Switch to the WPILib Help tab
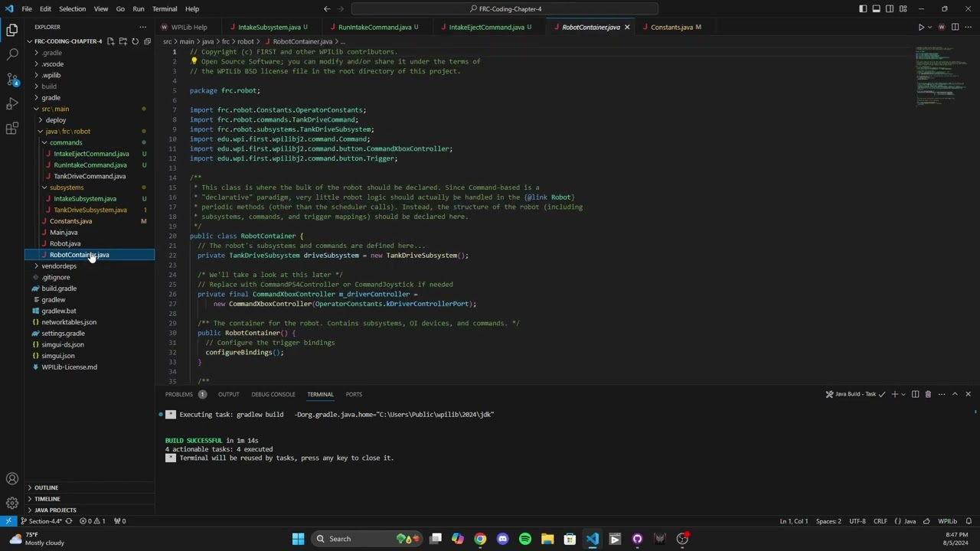 pyautogui.click(x=188, y=27)
